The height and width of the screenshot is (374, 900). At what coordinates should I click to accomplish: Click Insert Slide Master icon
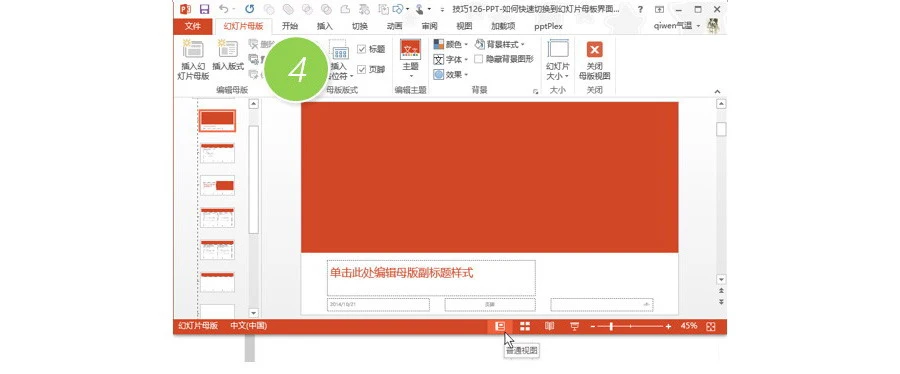tap(193, 60)
